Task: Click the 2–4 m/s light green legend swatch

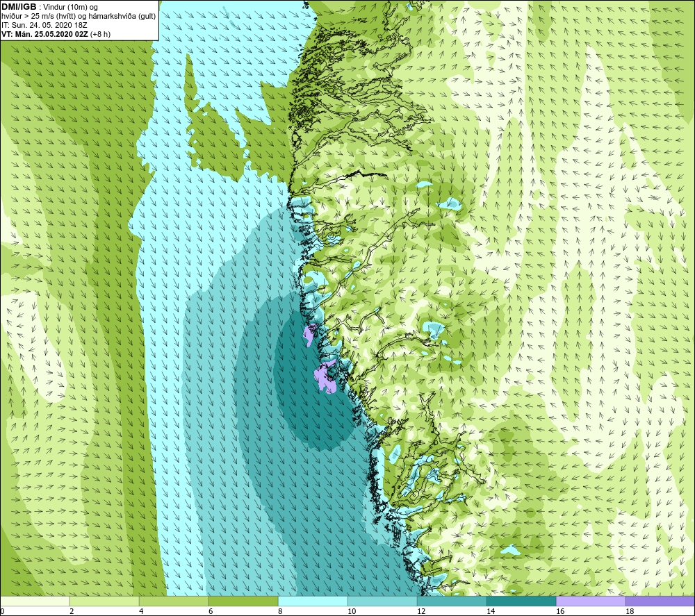Action: pos(104,601)
